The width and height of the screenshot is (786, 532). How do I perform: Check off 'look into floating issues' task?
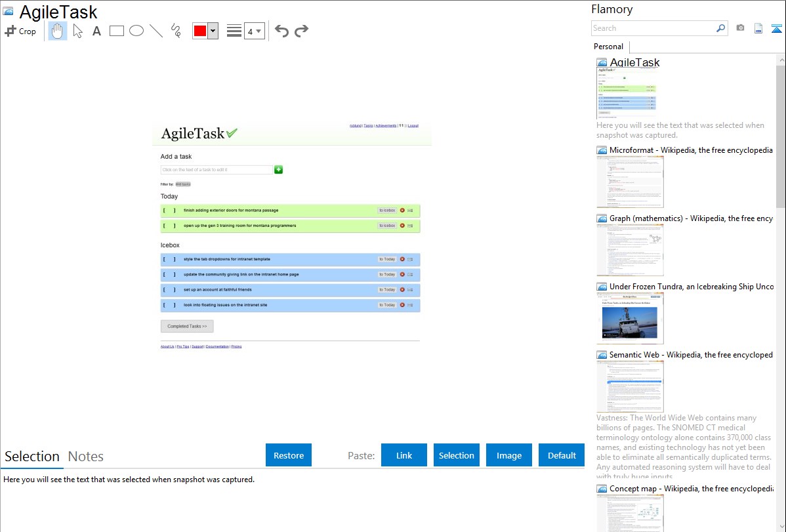pos(169,305)
